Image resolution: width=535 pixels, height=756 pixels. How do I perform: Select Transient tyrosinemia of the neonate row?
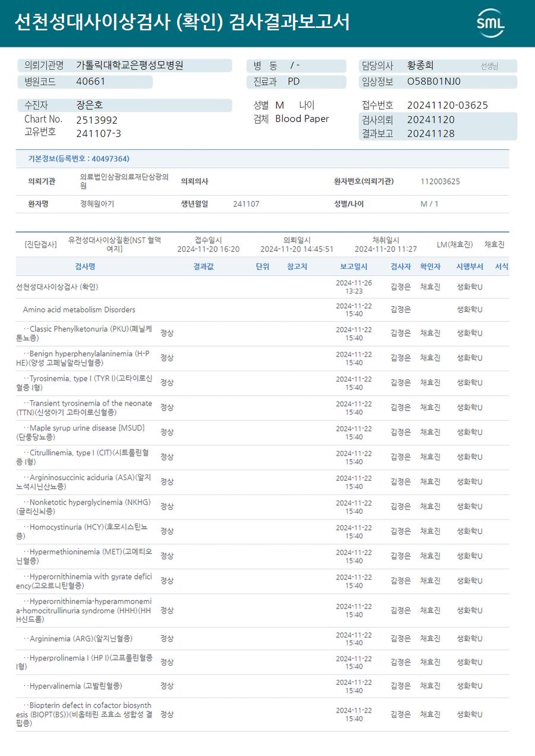coord(262,407)
